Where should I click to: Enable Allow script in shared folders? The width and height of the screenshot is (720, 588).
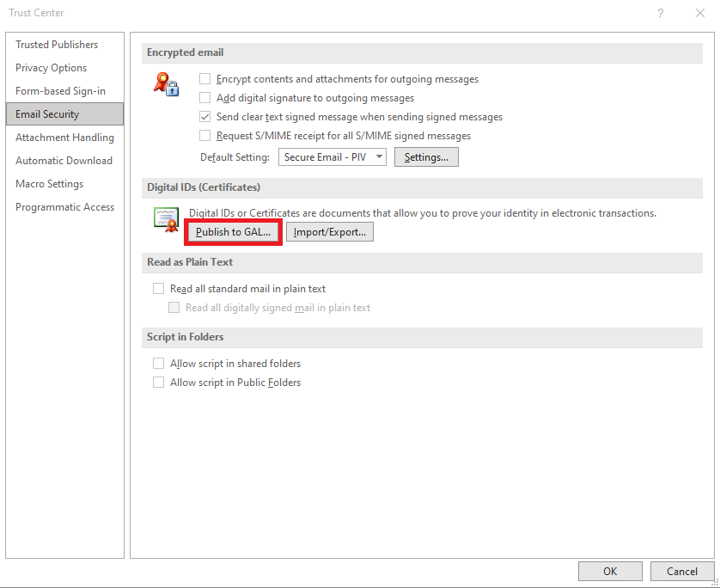158,364
